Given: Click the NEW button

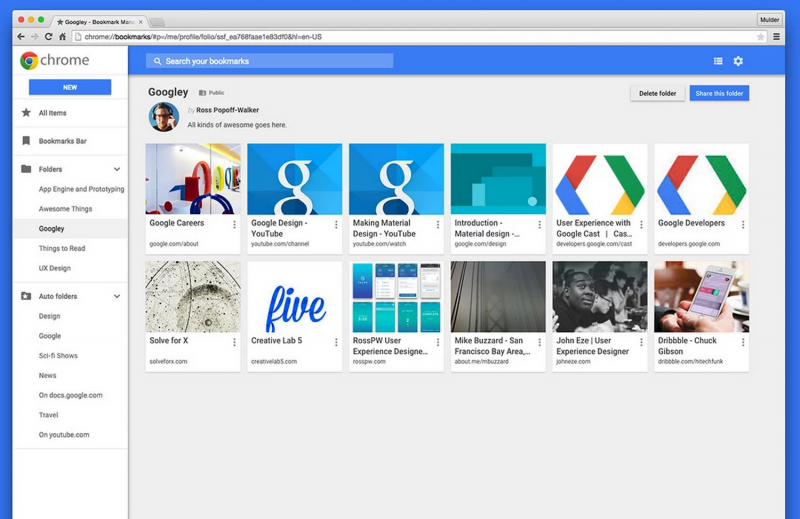Looking at the screenshot, I should click(70, 87).
